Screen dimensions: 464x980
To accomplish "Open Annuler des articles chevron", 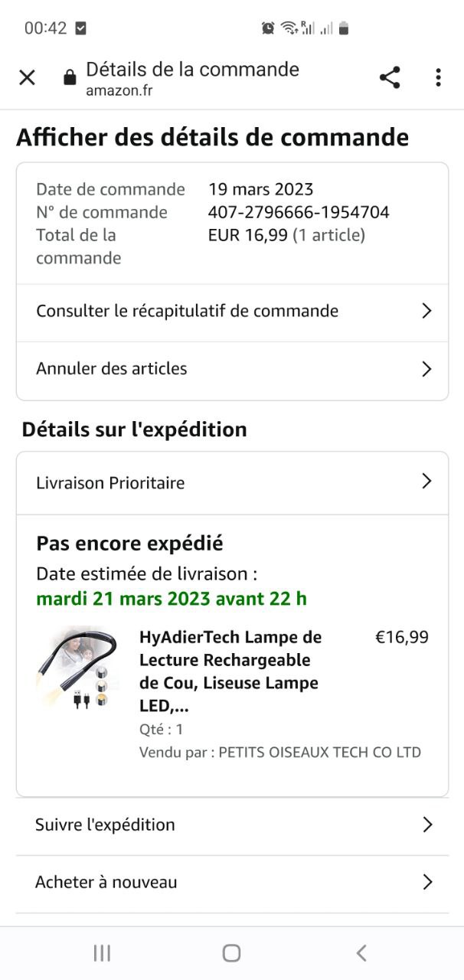I will click(426, 369).
